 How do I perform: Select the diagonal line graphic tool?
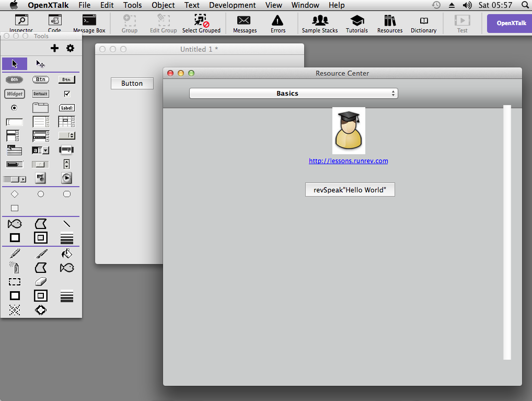pyautogui.click(x=66, y=224)
